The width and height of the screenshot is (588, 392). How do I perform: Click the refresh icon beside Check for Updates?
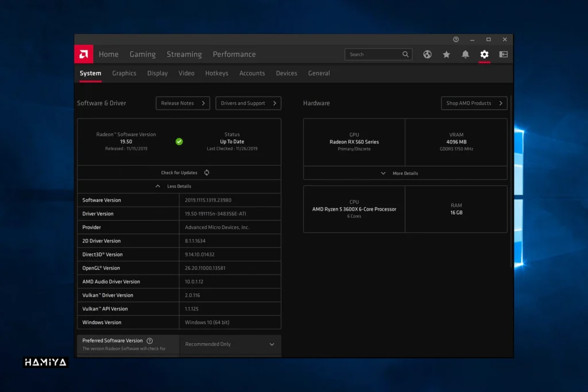(207, 172)
